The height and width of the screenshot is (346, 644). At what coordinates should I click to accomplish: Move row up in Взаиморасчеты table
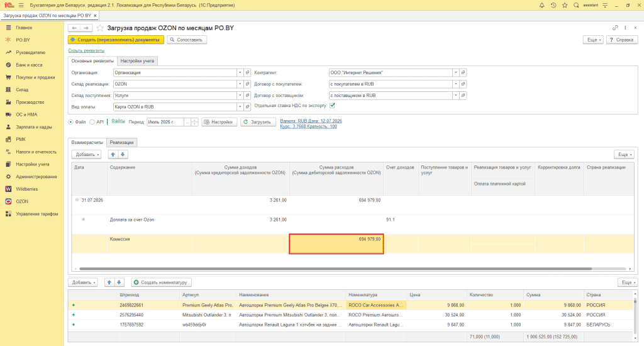point(113,155)
